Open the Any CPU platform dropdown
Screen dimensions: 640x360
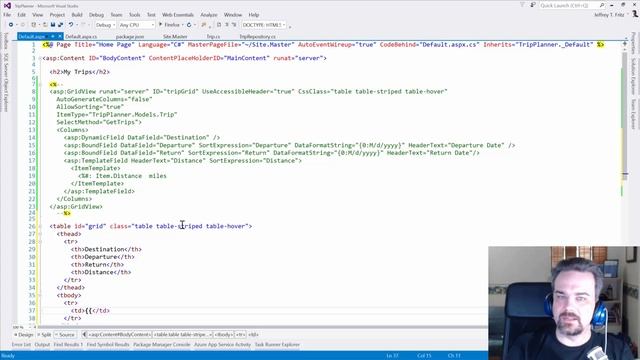point(137,25)
